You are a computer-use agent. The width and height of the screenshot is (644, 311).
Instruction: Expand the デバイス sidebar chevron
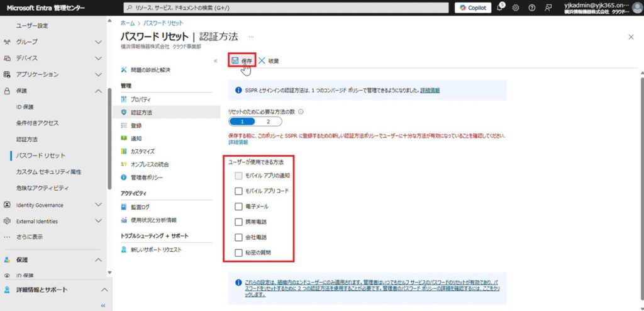(98, 58)
